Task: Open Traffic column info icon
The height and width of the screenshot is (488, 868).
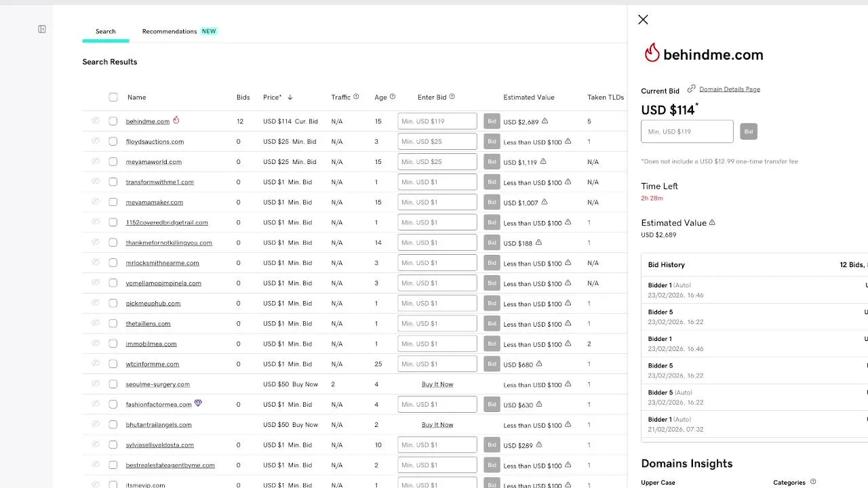Action: (x=356, y=97)
